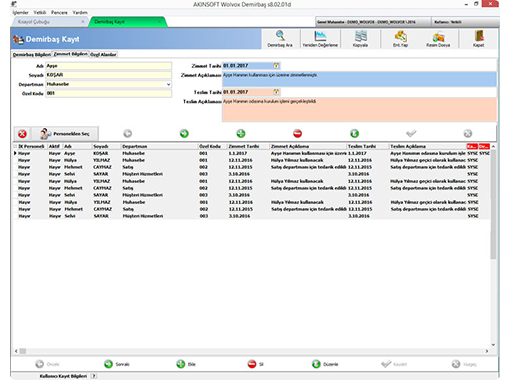Click help icon next to Kullanıcı Kayıt Bilgileri
Screen dimensions: 510x380
point(94,376)
